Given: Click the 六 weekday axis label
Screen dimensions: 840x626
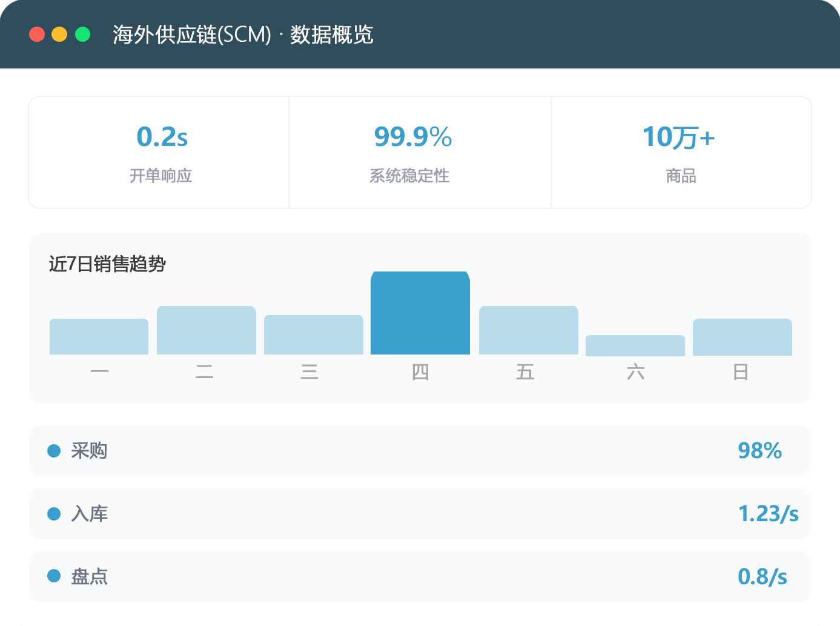Looking at the screenshot, I should click(636, 371).
